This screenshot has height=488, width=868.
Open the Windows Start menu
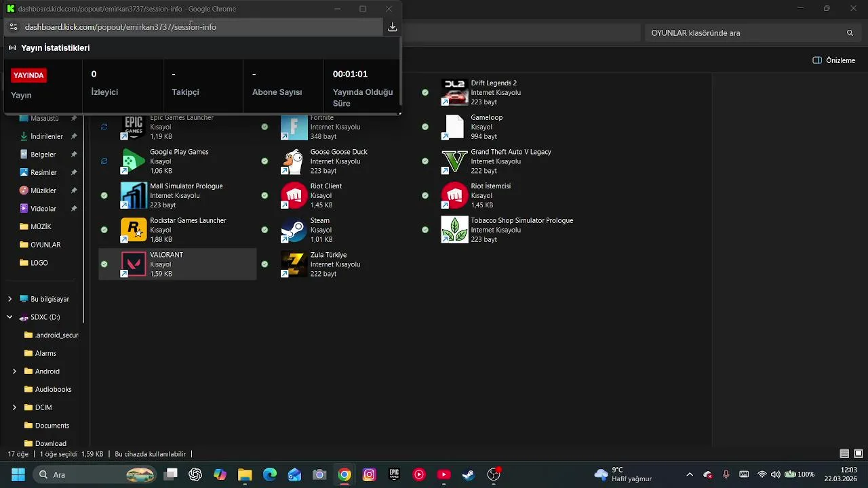coord(18,474)
